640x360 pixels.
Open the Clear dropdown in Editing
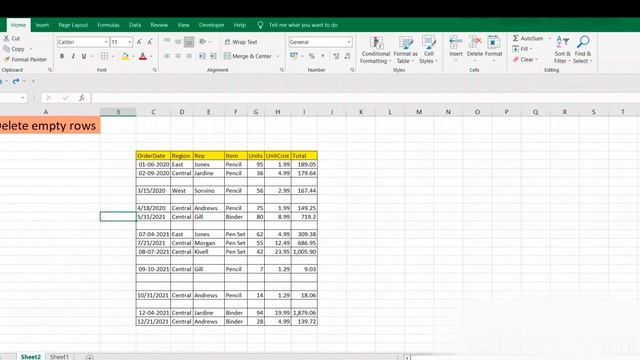tap(525, 60)
